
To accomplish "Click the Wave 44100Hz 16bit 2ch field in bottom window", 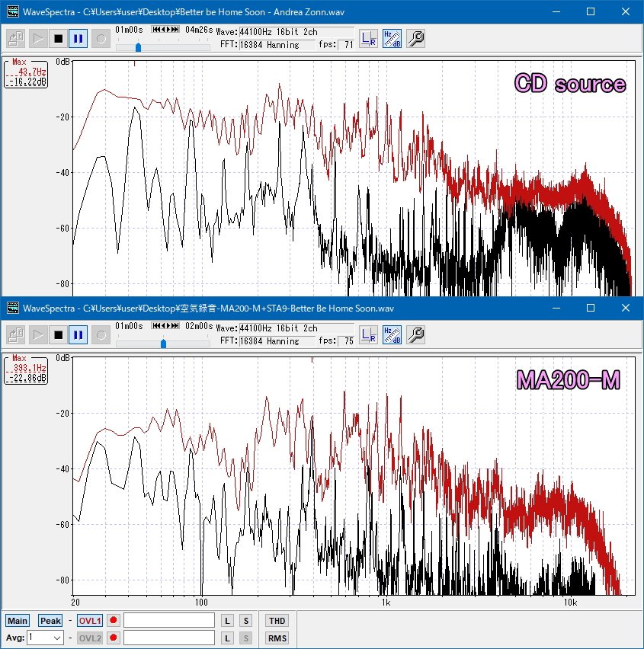I will point(296,328).
